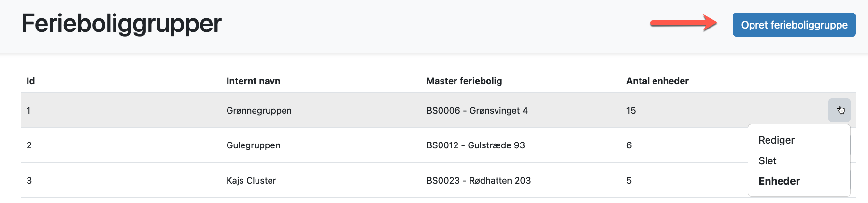Click the Master feriebolig column header

464,81
